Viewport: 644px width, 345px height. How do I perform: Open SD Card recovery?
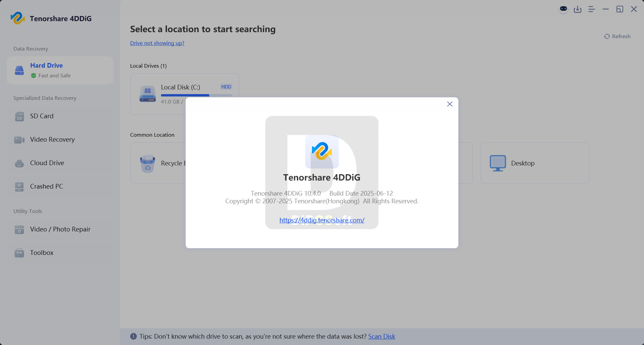[60, 116]
